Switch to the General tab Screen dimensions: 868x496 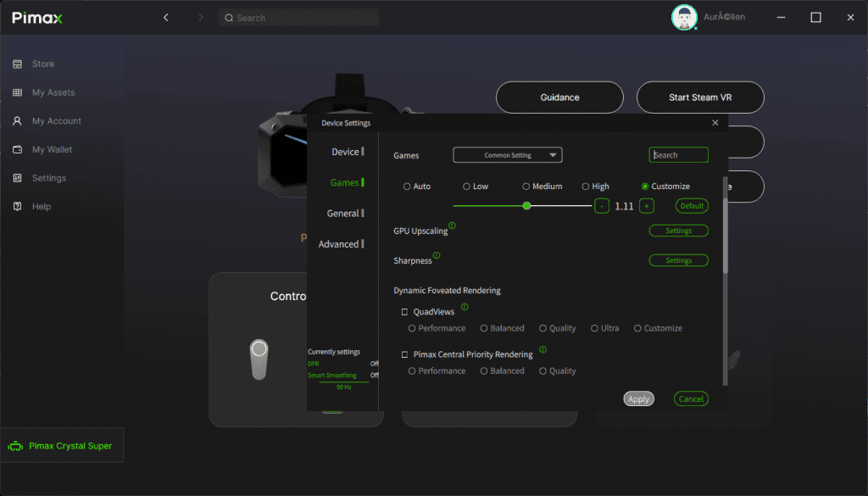(x=345, y=213)
